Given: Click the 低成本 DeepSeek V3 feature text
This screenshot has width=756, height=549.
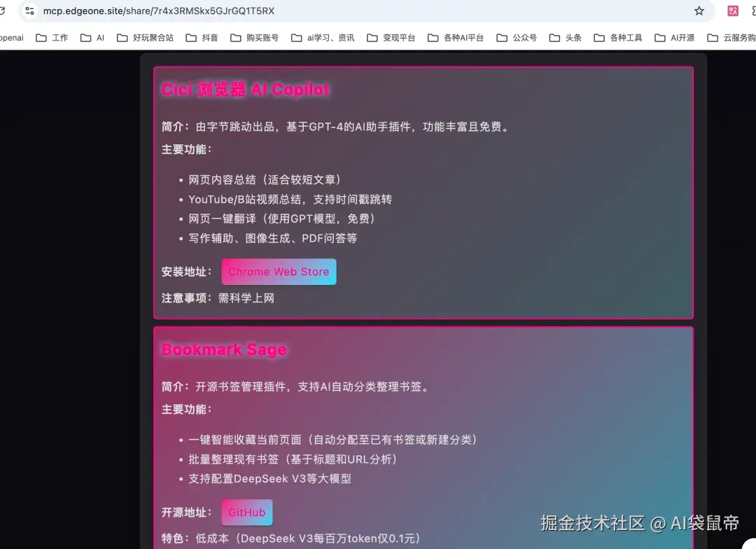Looking at the screenshot, I should (x=309, y=538).
